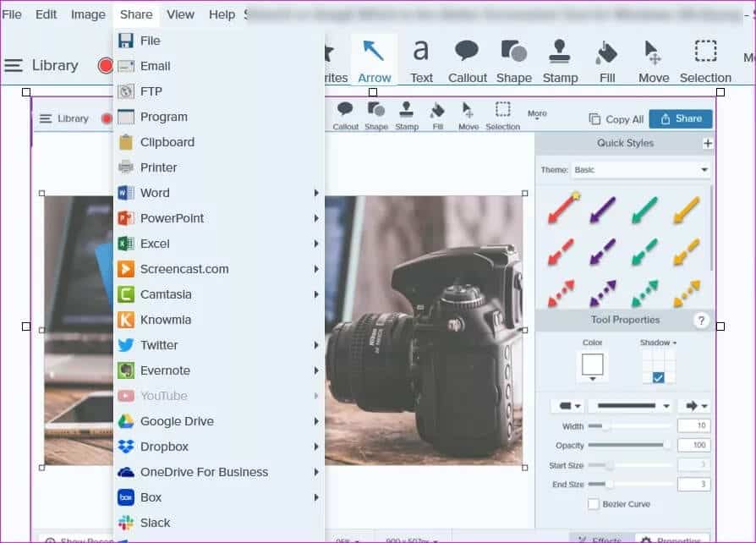Activate the Fill tool in the top toolbar
The image size is (756, 543).
[607, 61]
